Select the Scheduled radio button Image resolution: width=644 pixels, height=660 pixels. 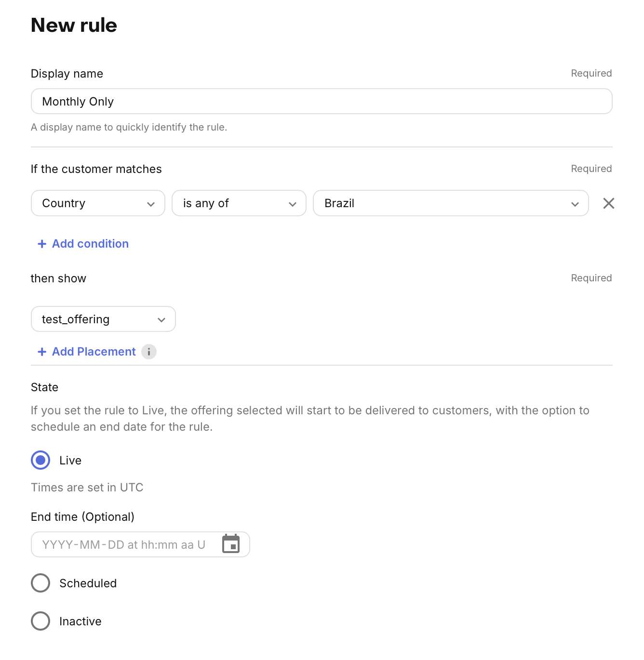[x=40, y=583]
